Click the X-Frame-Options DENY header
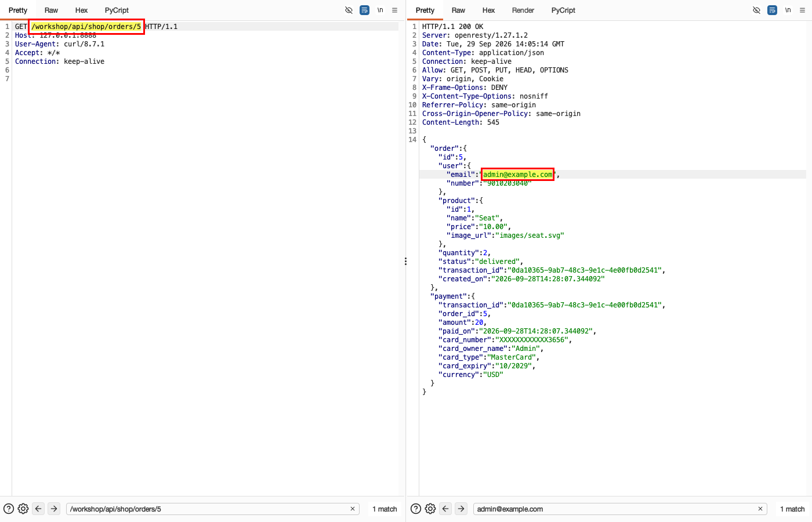Screen dimensions: 812x522 point(465,88)
